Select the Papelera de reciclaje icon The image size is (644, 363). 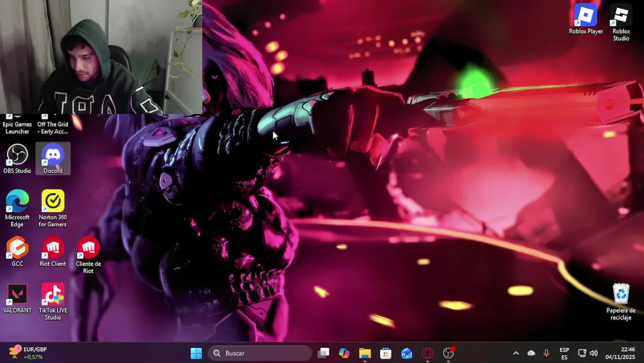pos(621,301)
